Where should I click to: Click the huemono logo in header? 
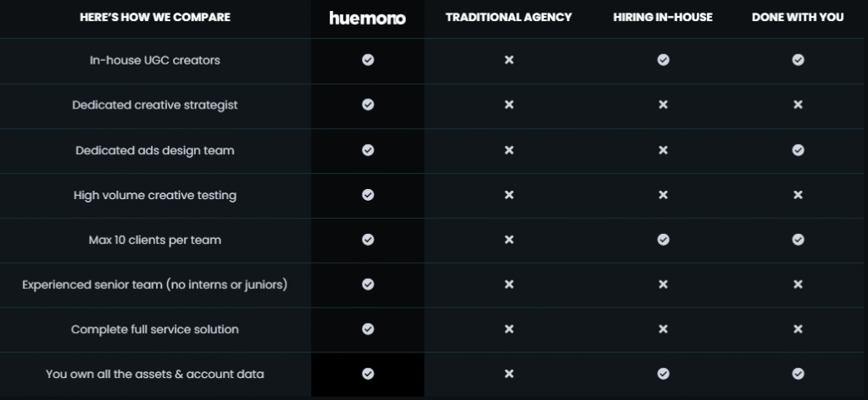[368, 18]
